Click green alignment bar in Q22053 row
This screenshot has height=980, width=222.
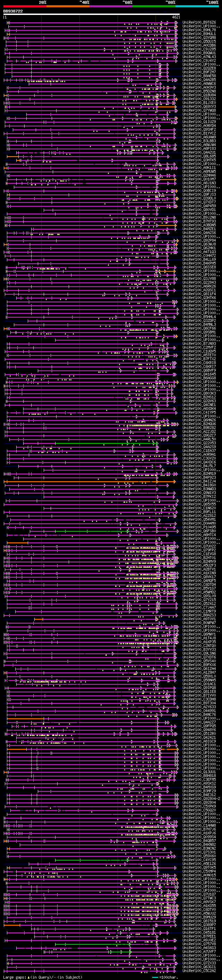(105, 443)
